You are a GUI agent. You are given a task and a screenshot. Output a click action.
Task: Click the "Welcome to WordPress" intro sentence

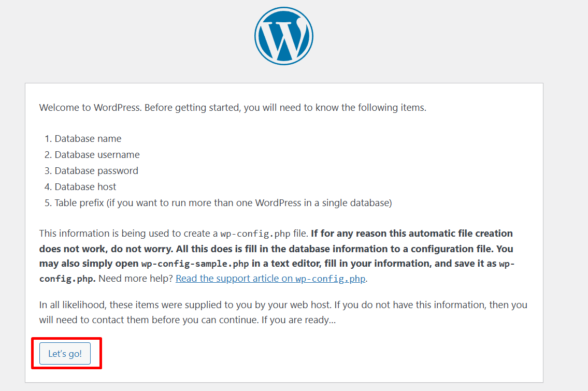233,108
